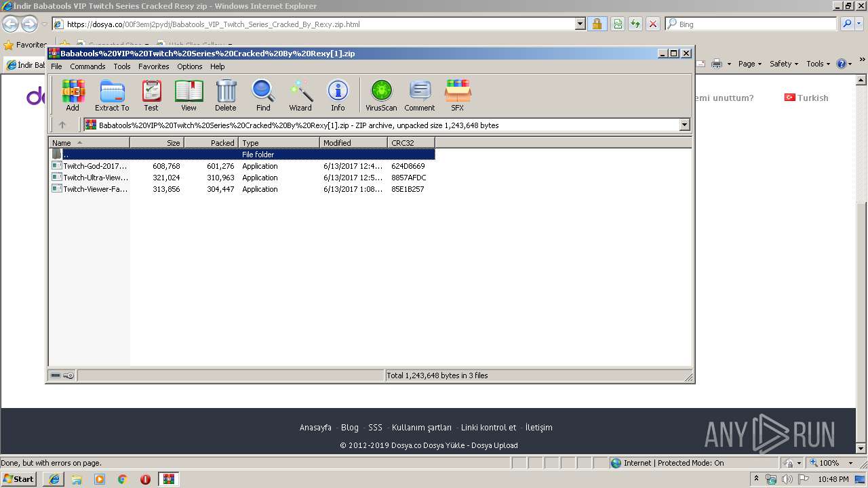Launch media player from the taskbar
This screenshot has width=868, height=488.
(x=100, y=479)
